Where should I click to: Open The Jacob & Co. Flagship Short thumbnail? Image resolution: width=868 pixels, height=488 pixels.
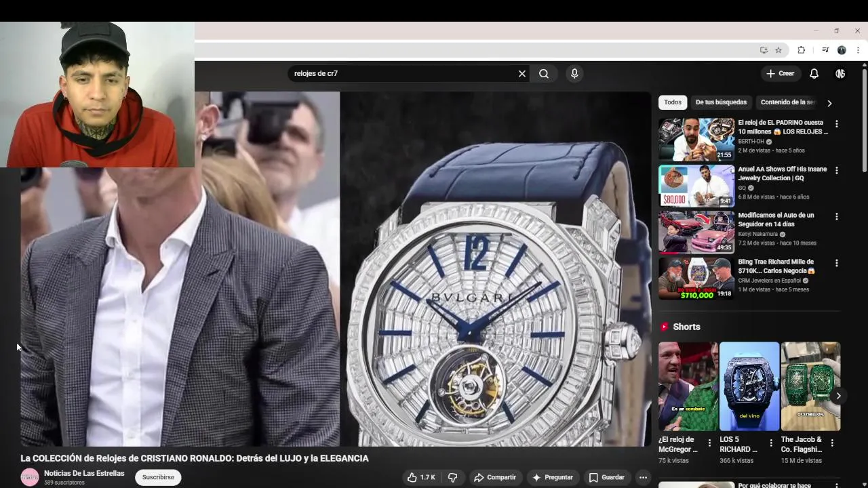click(x=810, y=386)
